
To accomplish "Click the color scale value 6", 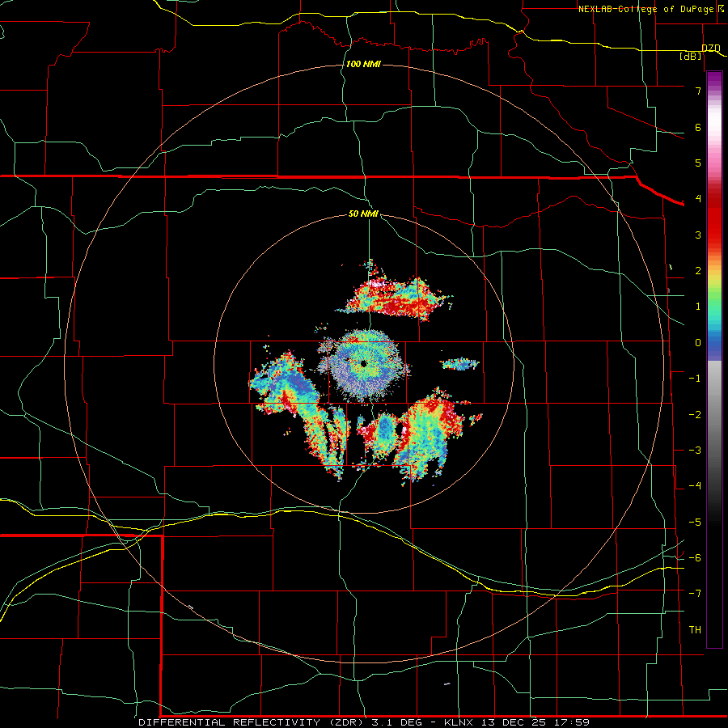I will (x=698, y=127).
